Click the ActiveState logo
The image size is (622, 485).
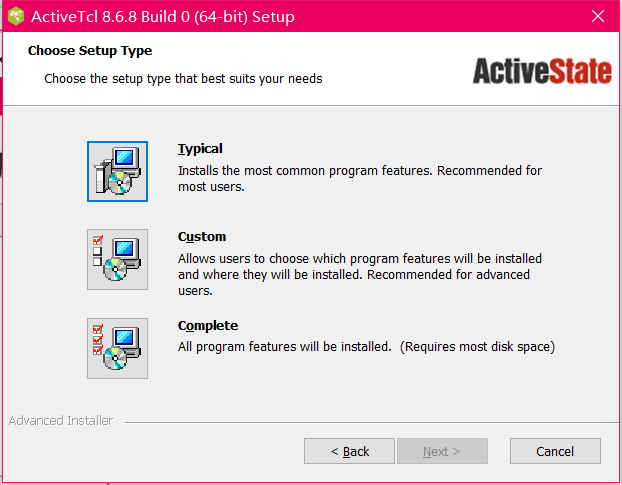542,71
